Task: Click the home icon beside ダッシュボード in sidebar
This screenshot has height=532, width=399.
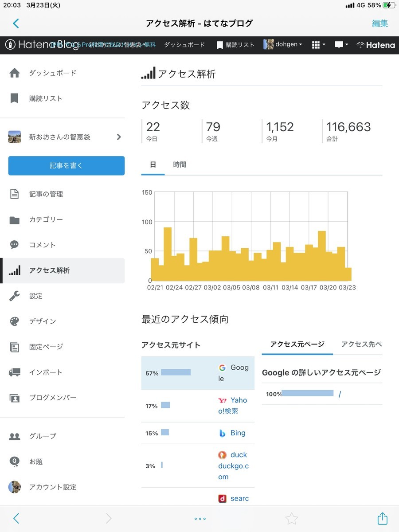Action: (15, 73)
